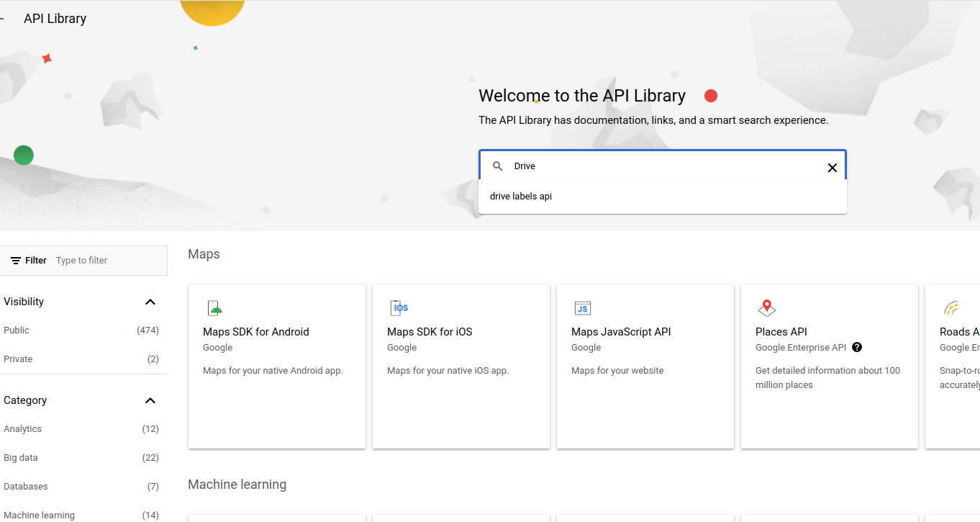Image resolution: width=980 pixels, height=522 pixels.
Task: Click the Maps SDK for Android icon
Action: pos(214,308)
